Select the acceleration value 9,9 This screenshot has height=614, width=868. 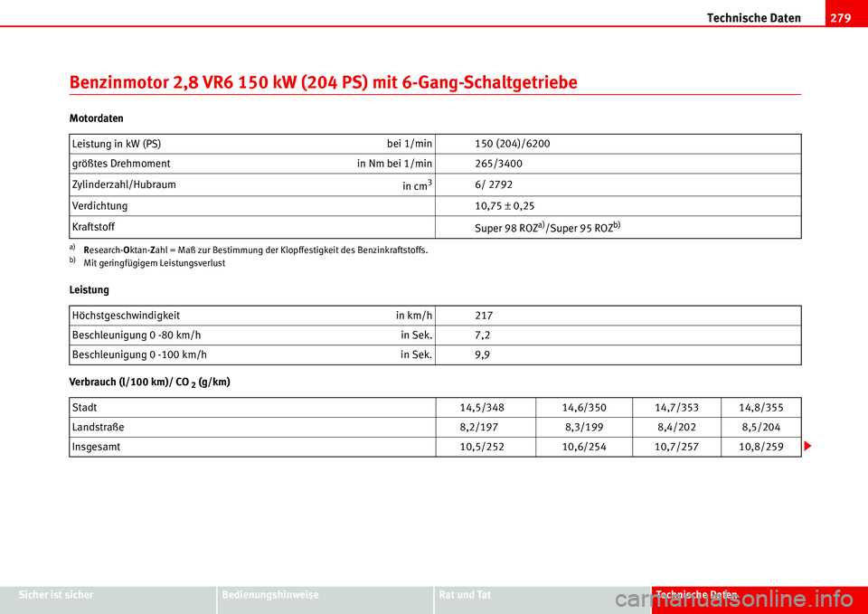click(x=482, y=354)
